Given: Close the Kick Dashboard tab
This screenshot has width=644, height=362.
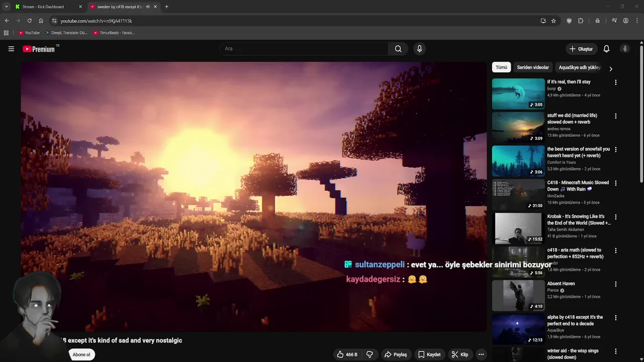Looking at the screenshot, I should 80,7.
